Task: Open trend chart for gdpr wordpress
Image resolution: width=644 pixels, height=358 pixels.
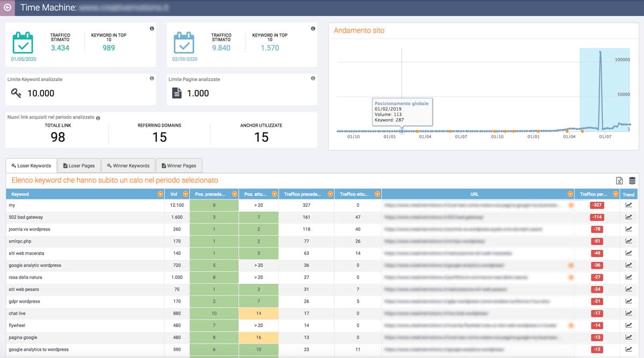Action: tap(628, 302)
